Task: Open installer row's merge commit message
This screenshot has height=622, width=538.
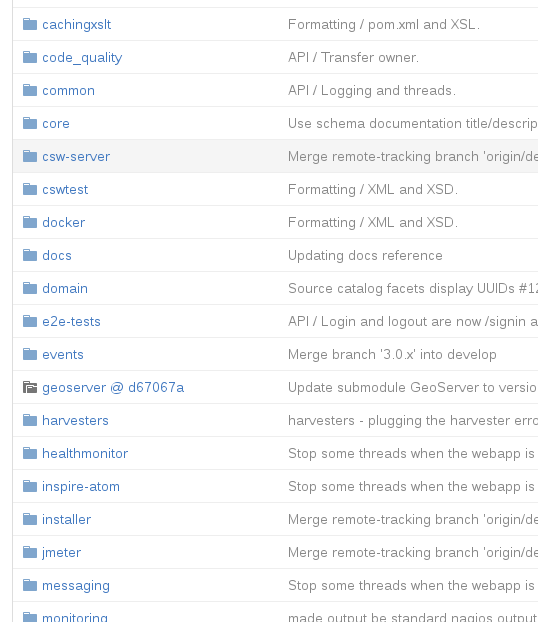Action: click(413, 519)
